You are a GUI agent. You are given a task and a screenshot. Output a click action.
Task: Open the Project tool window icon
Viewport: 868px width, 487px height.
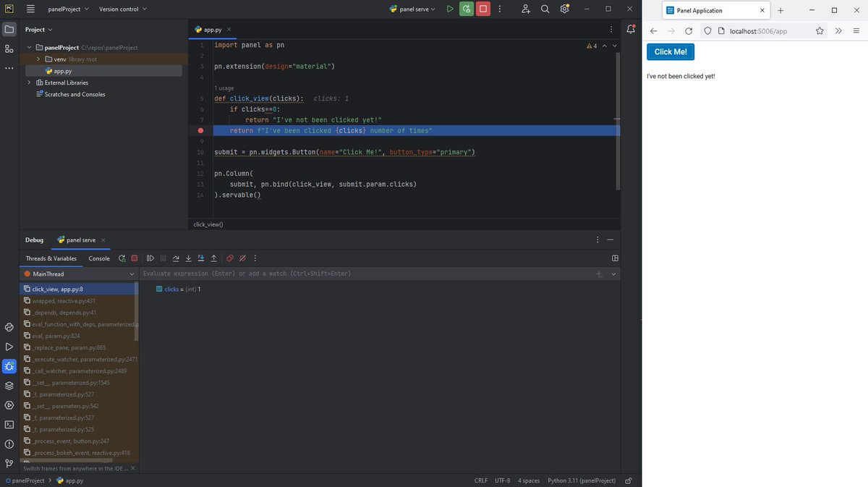coord(9,30)
